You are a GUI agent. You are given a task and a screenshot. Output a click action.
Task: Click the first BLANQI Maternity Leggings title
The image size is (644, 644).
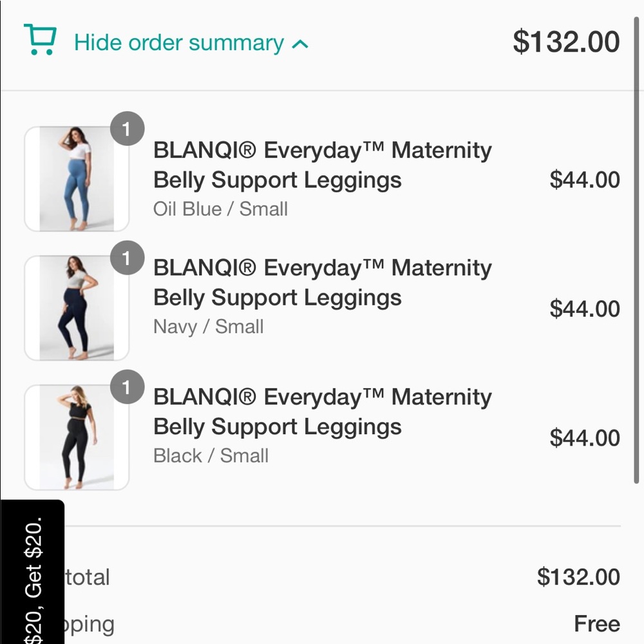(322, 165)
